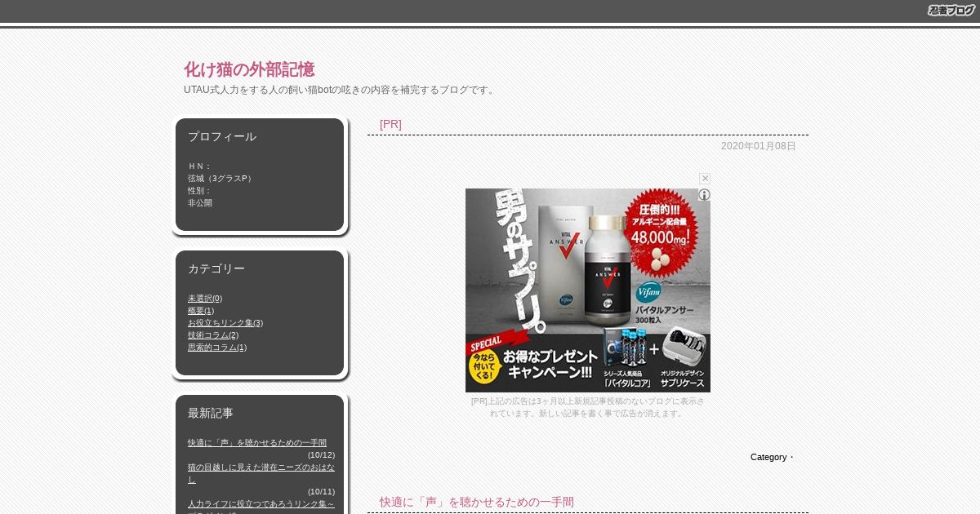The image size is (980, 514).
Task: Click the Vital Answer supplement ad banner
Action: [588, 290]
